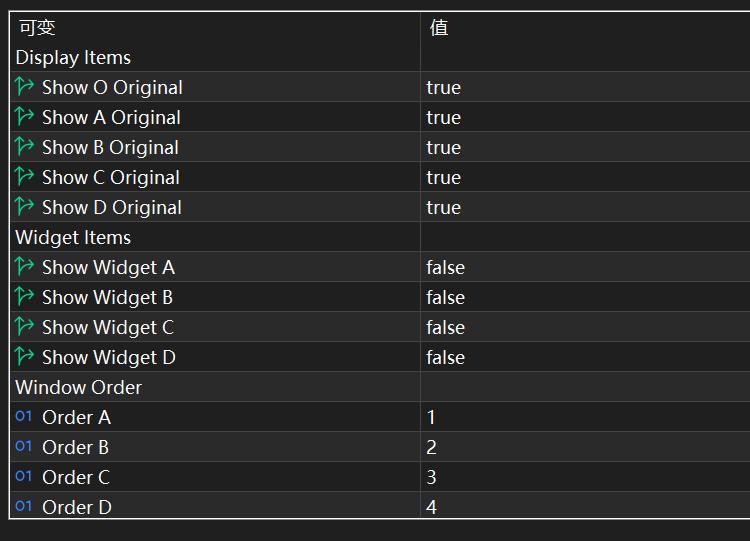750x541 pixels.
Task: Collapse the Display Items group
Action: tap(73, 57)
